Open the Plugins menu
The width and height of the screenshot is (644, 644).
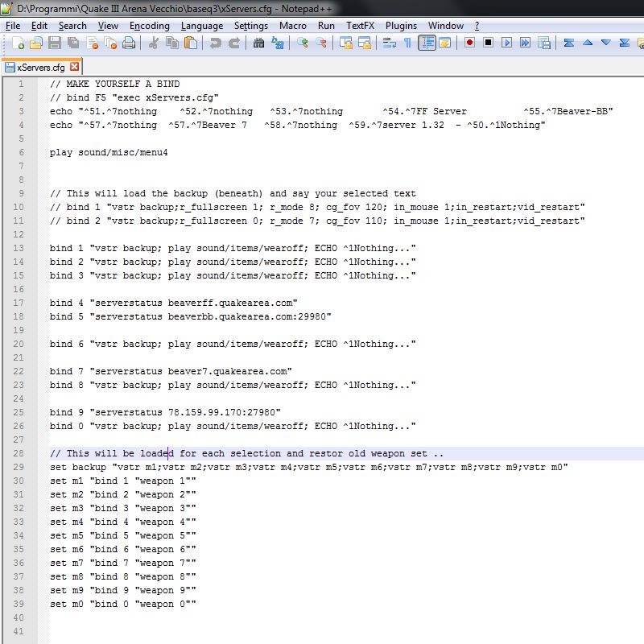401,26
